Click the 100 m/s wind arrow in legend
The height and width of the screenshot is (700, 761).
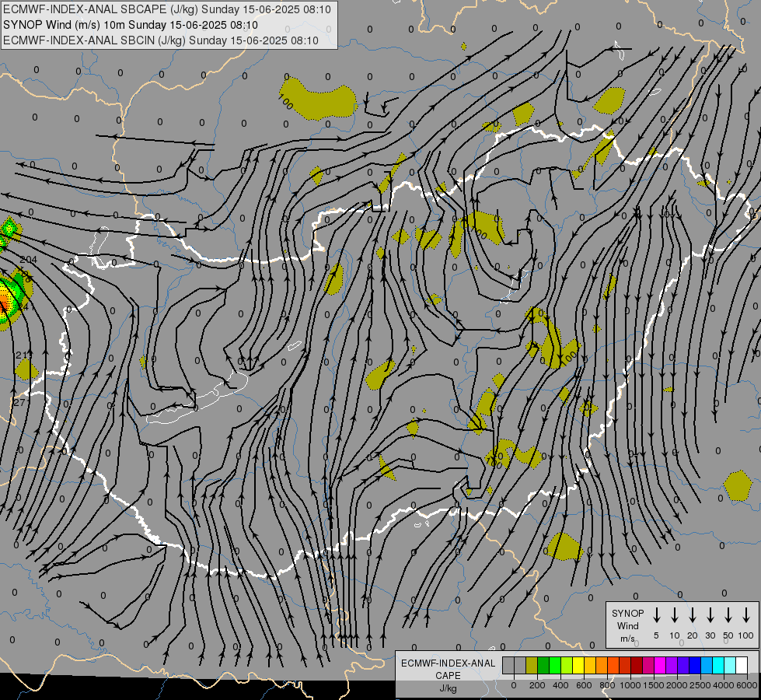click(746, 615)
